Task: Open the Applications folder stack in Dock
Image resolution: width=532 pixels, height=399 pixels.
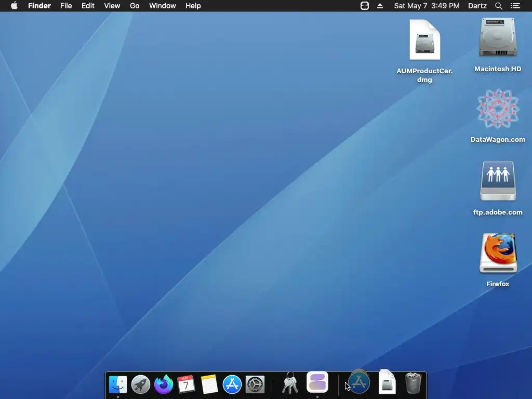Action: (359, 382)
